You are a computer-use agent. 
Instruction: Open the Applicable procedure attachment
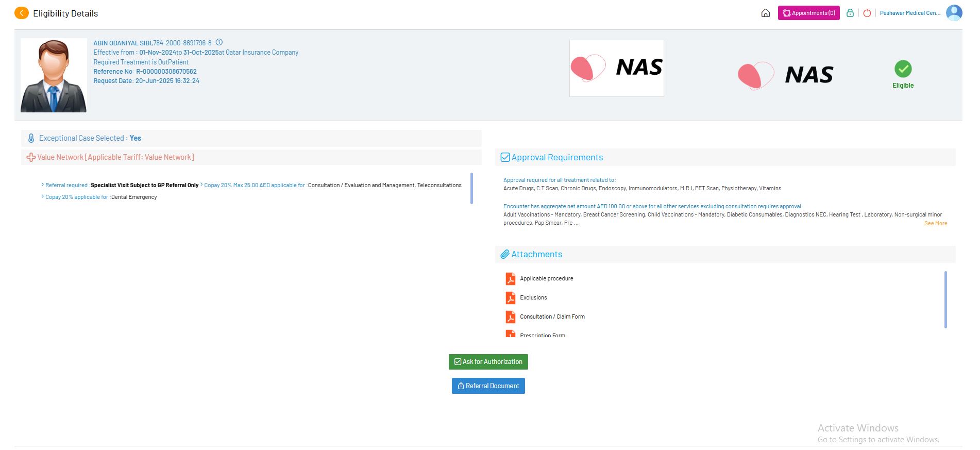tap(547, 278)
